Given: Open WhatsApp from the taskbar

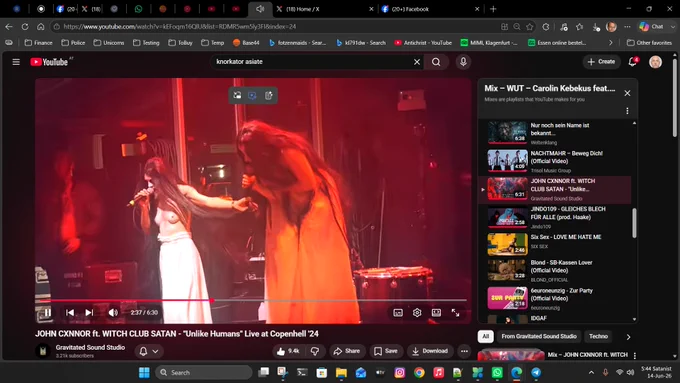Looking at the screenshot, I should click(497, 373).
